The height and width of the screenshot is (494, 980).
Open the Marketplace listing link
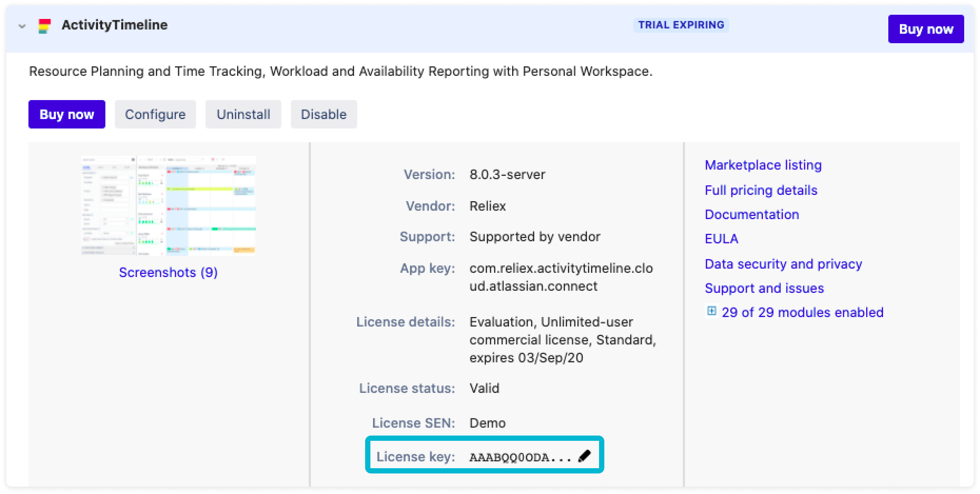click(763, 165)
